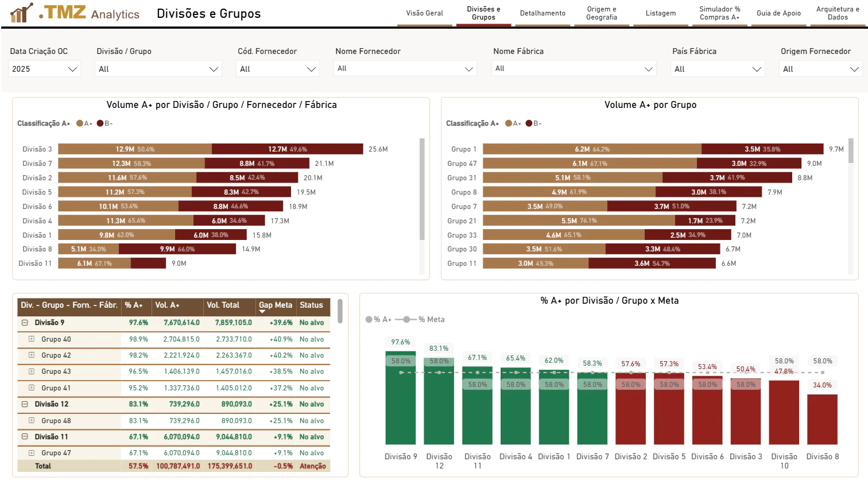
Task: Open the Visão Geral tab
Action: (x=425, y=13)
